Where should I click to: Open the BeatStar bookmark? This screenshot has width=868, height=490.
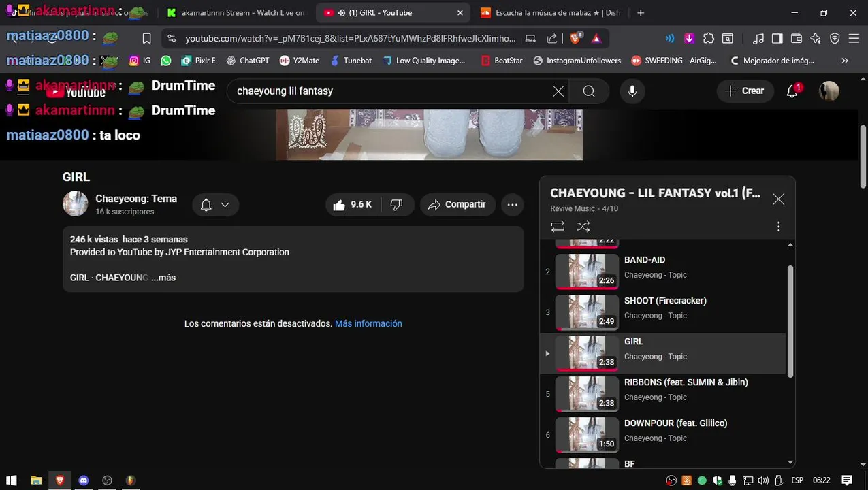coord(502,61)
